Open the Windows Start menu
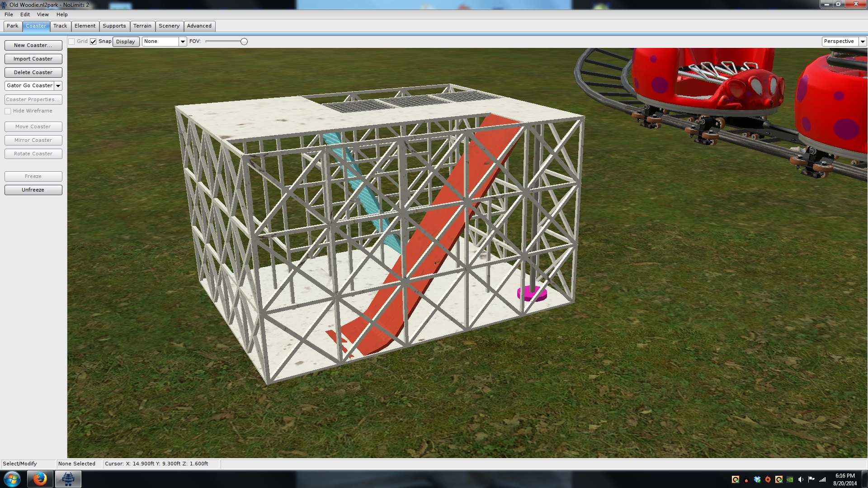This screenshot has height=488, width=868. (12, 479)
